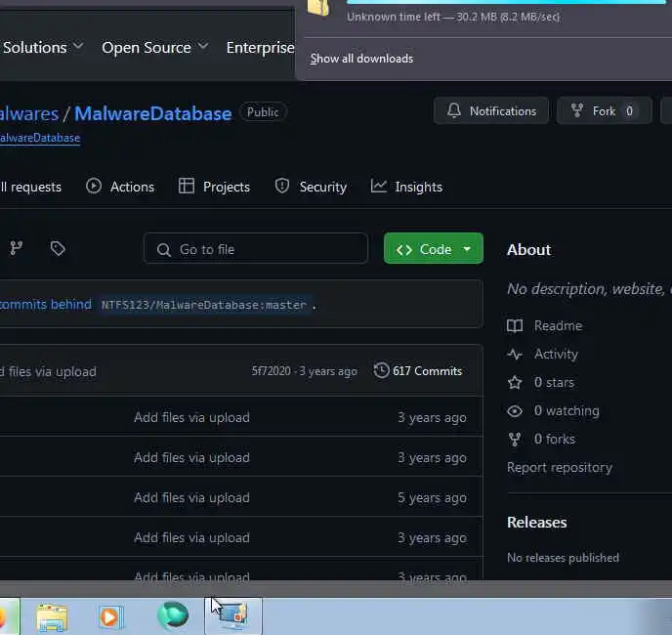Click the commits behind link
This screenshot has height=635, width=672.
(x=46, y=304)
